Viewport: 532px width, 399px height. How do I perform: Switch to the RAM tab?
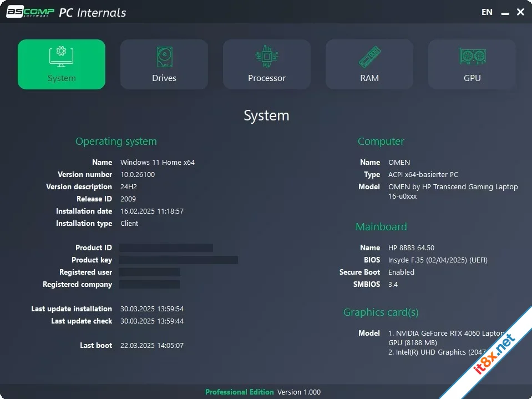pyautogui.click(x=369, y=64)
